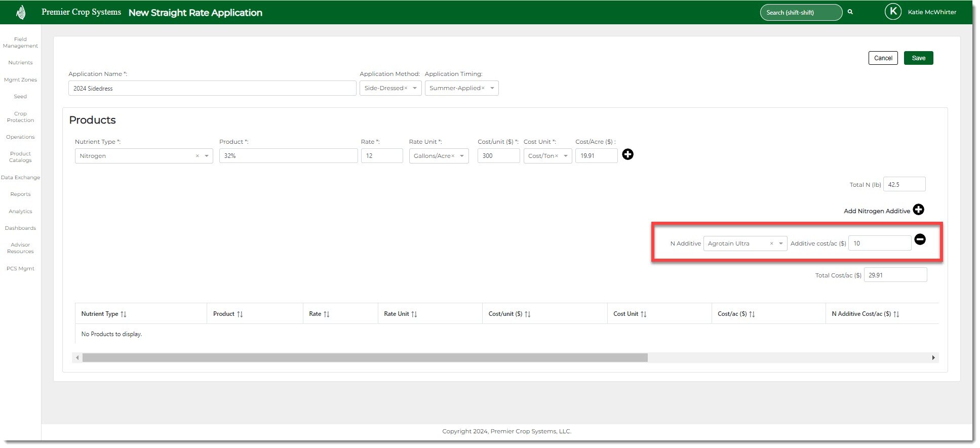The image size is (980, 448).
Task: Open the Nutrient Type dropdown
Action: (207, 156)
